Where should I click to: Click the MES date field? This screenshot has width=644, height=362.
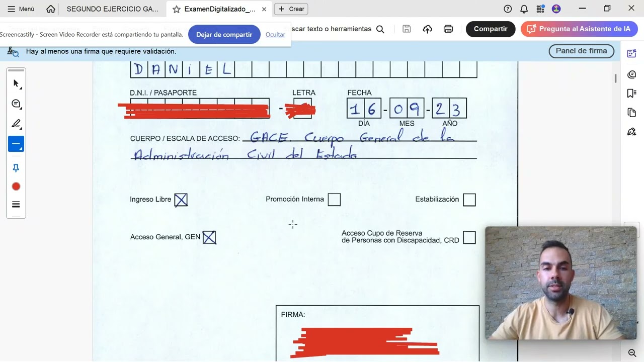[407, 108]
